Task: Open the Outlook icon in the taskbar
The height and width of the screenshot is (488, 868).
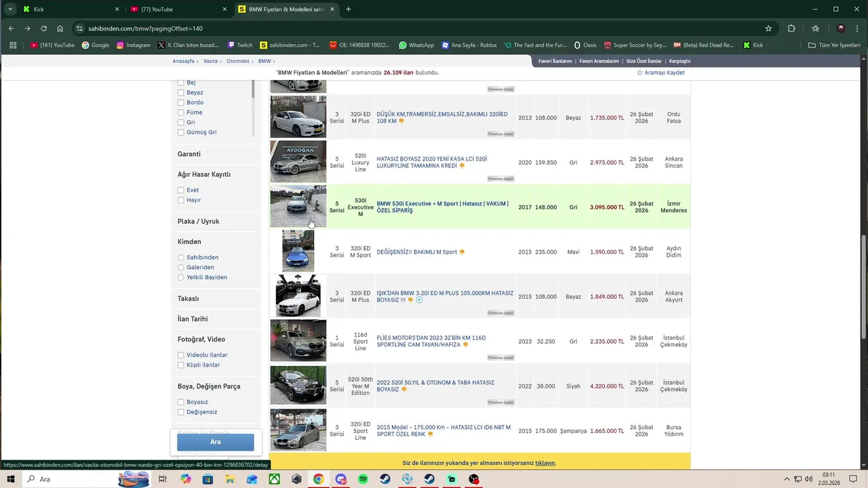Action: coord(252,479)
